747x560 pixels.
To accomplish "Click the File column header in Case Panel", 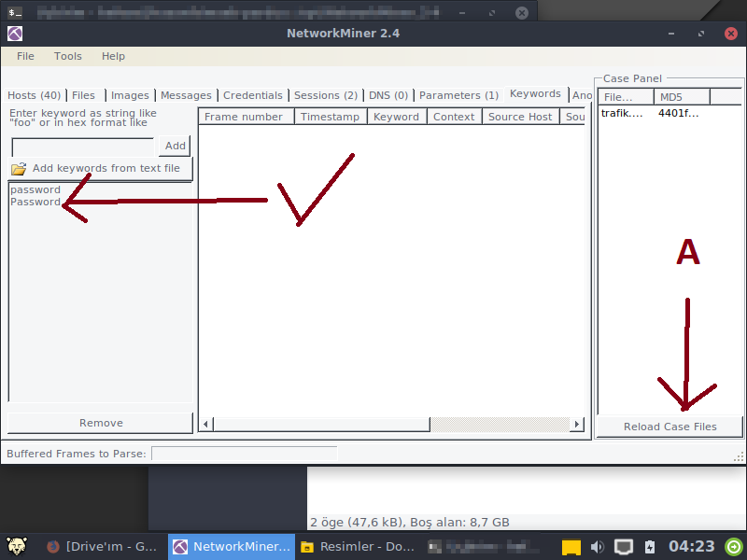I will pos(626,97).
